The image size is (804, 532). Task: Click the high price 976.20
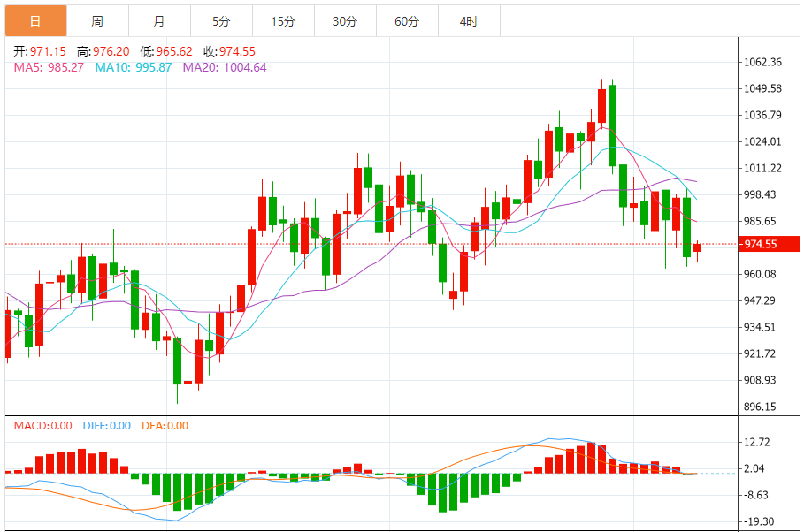(x=111, y=51)
